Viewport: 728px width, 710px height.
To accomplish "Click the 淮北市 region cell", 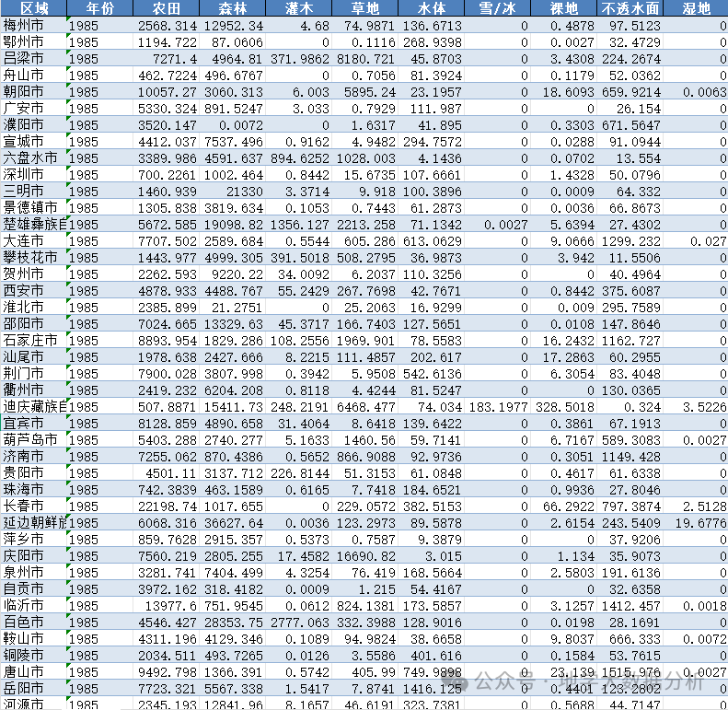I will (x=34, y=308).
